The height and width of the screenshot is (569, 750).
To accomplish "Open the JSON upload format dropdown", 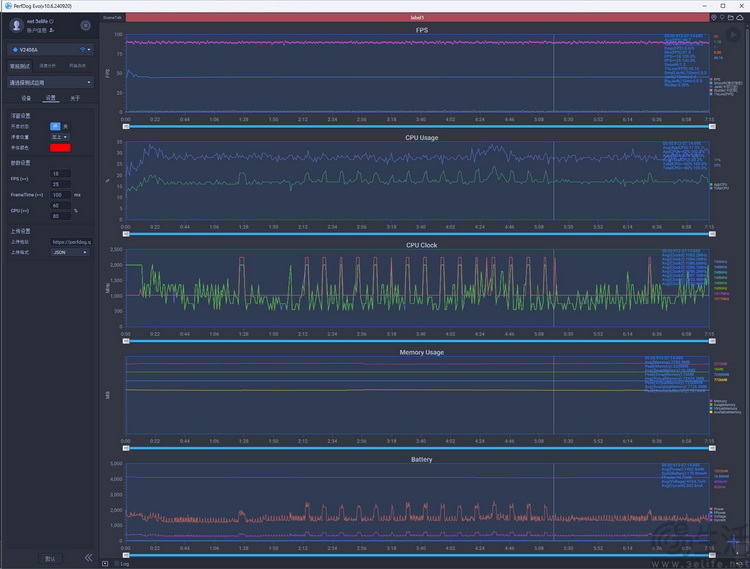I will pos(70,252).
